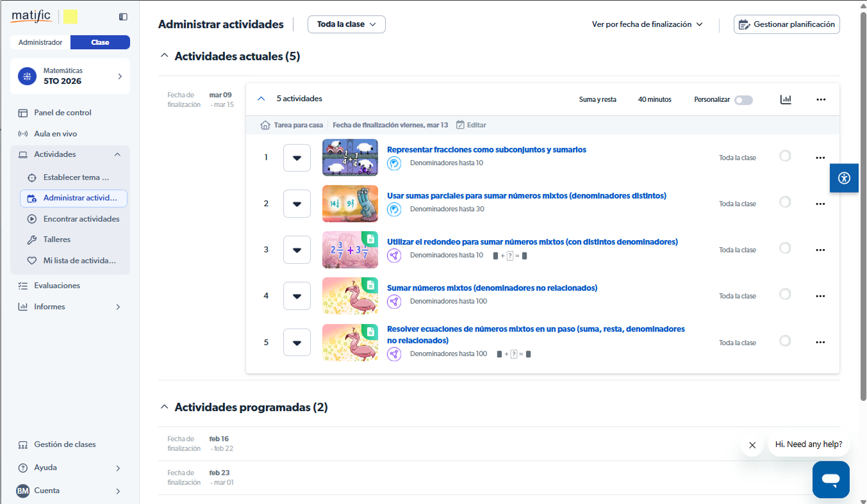Viewport: 867px width, 504px height.
Task: Collapse the 'Actividades actuales' section
Action: (165, 56)
